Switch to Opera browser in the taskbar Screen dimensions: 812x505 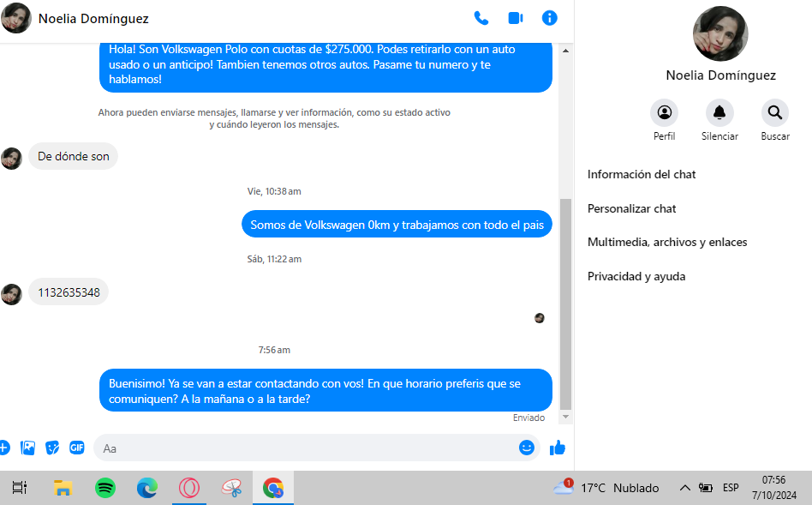point(189,488)
